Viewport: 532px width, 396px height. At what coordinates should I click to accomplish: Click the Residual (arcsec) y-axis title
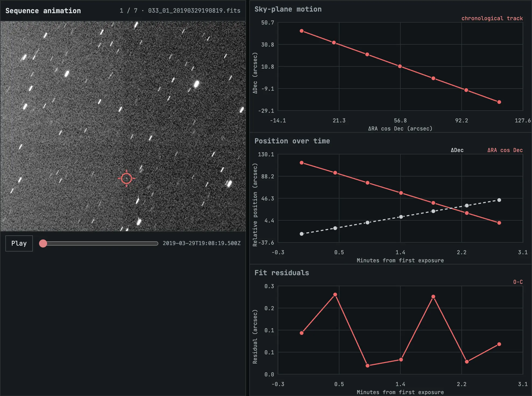pyautogui.click(x=255, y=337)
